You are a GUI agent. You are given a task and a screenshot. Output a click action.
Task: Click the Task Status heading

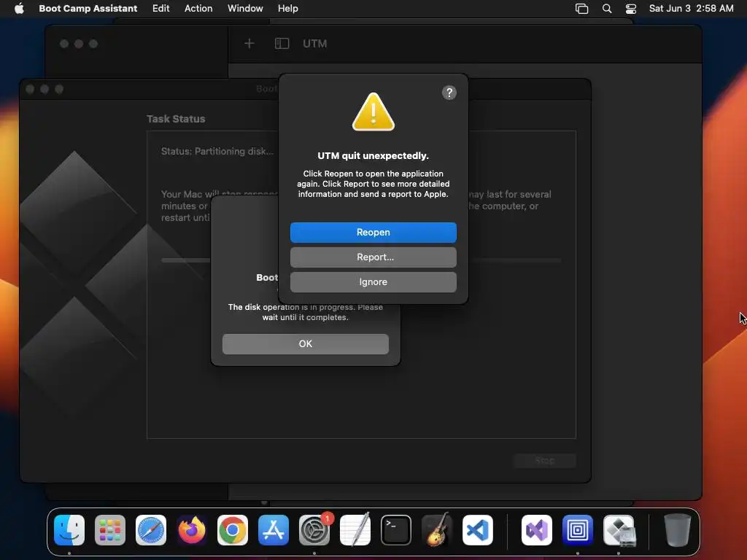coord(176,119)
